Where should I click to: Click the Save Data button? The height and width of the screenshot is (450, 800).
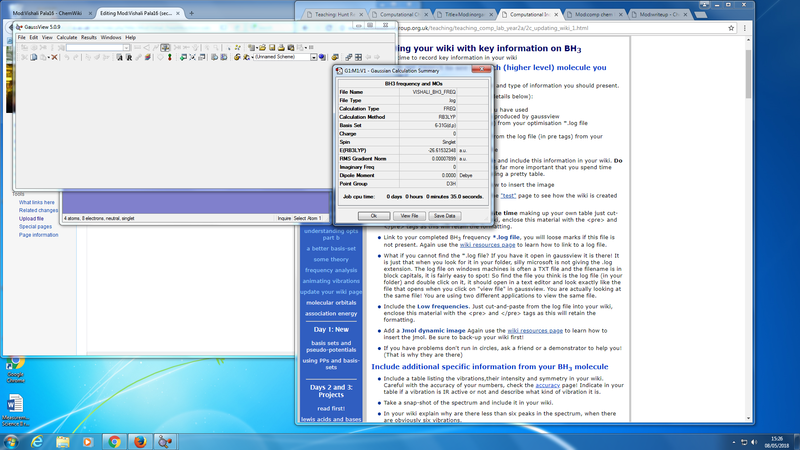[444, 216]
